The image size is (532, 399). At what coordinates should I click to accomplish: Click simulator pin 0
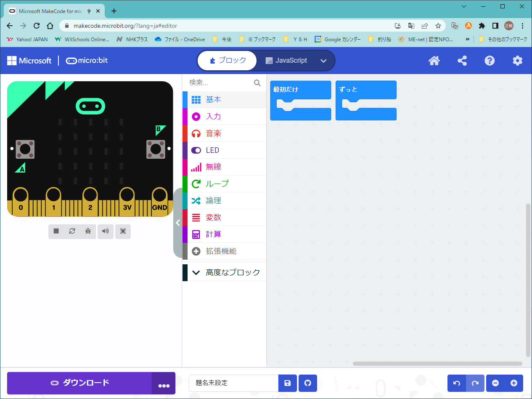pyautogui.click(x=21, y=201)
